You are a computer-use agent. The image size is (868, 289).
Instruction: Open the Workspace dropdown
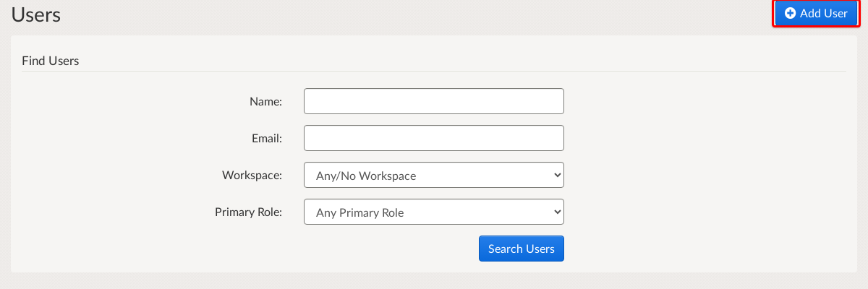pos(434,175)
